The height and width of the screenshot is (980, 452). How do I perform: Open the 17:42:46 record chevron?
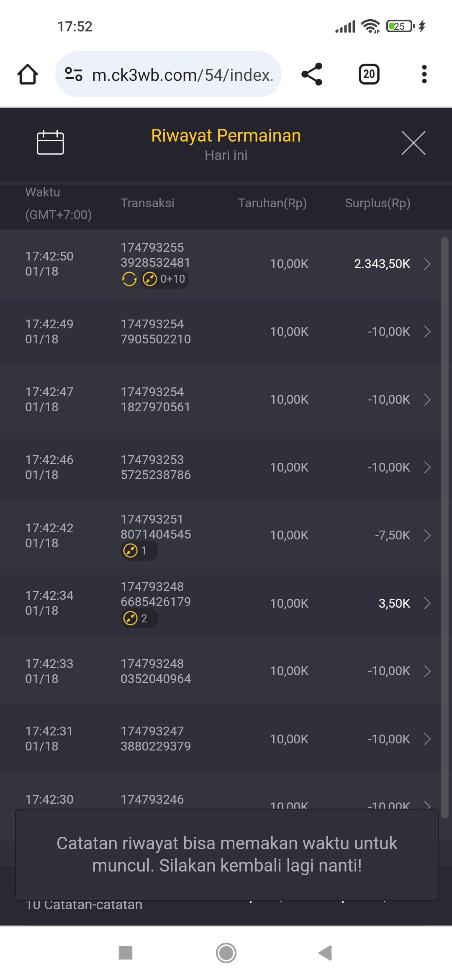click(427, 467)
